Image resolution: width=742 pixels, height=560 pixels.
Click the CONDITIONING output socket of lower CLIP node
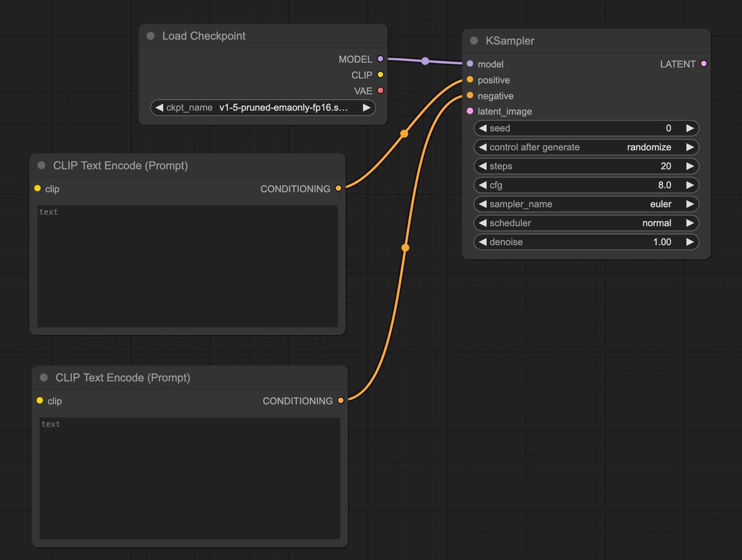click(341, 400)
